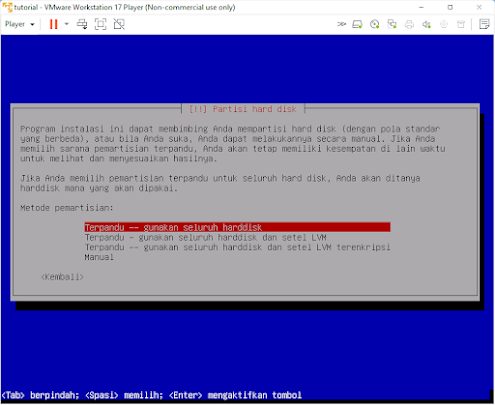Click the Kembali button
Image resolution: width=495 pixels, height=405 pixels.
[x=62, y=277]
